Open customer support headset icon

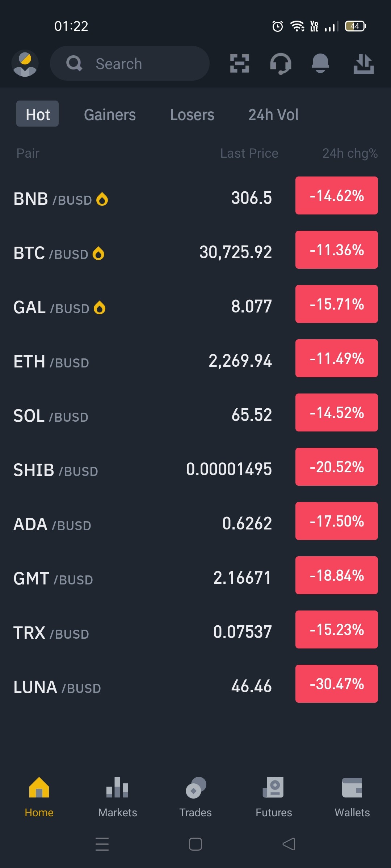(x=281, y=64)
